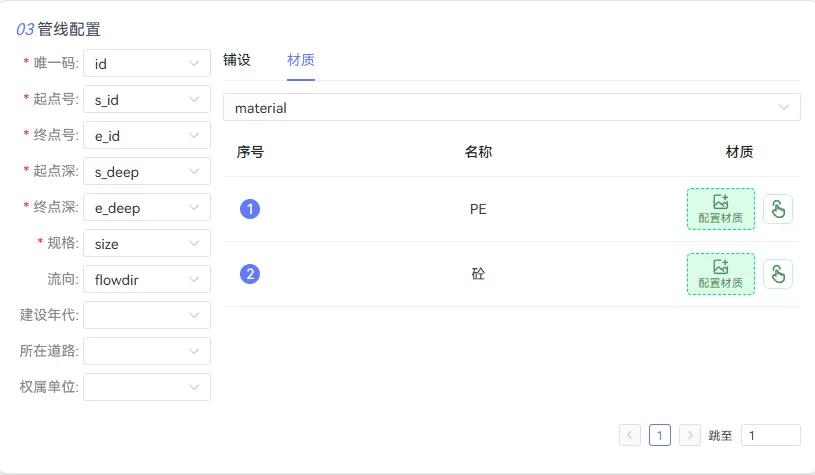Click row number badge 1

250,209
